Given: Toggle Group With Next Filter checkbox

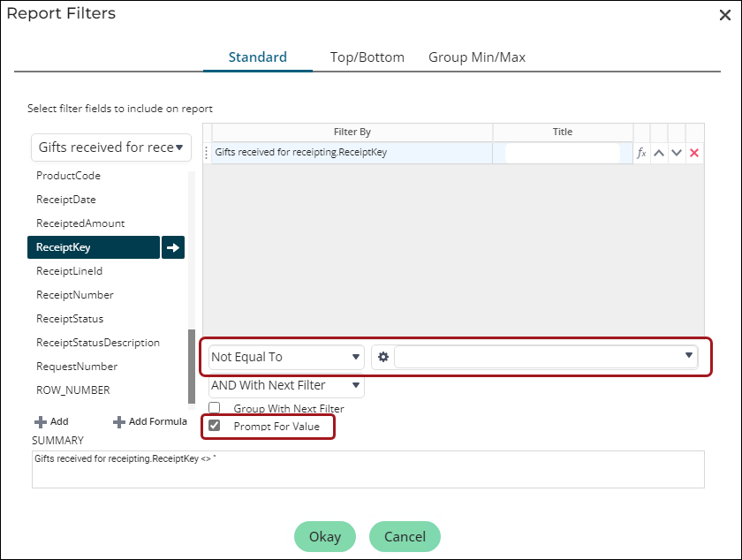Looking at the screenshot, I should pos(215,407).
